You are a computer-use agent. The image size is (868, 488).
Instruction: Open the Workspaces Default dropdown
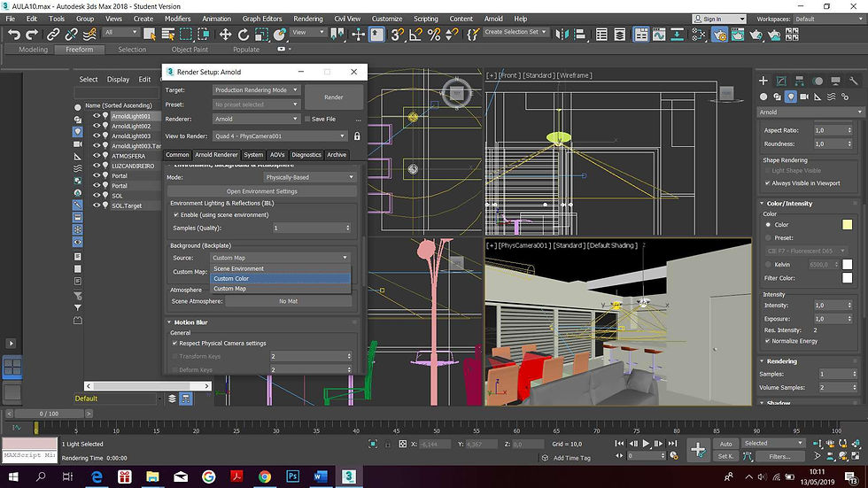[829, 19]
